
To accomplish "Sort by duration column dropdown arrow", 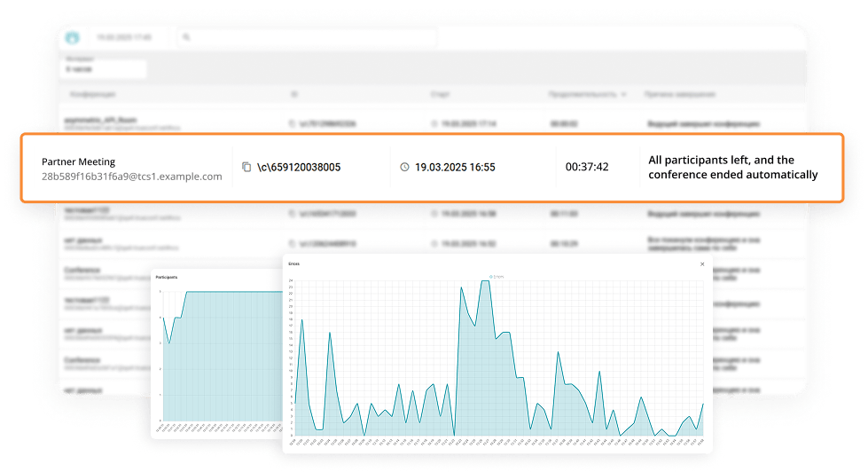I will tap(624, 94).
